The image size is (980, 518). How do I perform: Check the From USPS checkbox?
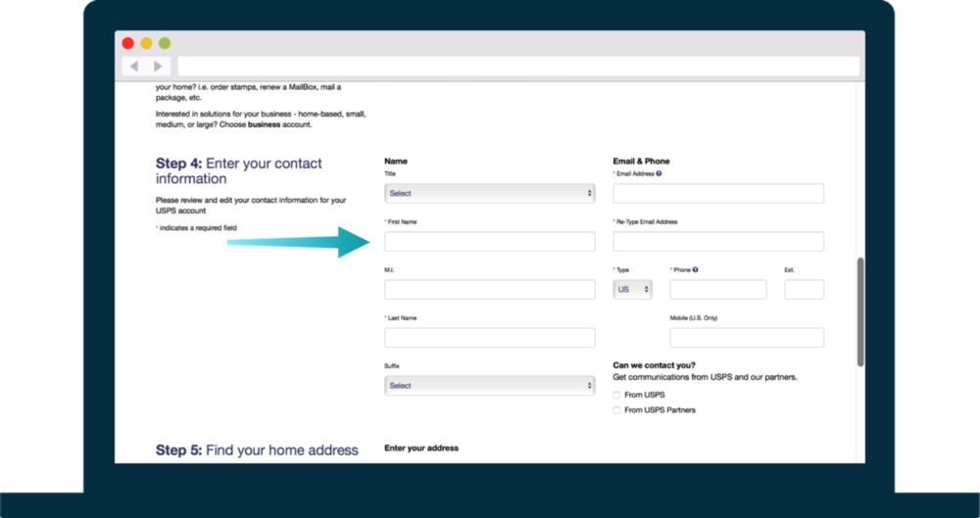(616, 395)
